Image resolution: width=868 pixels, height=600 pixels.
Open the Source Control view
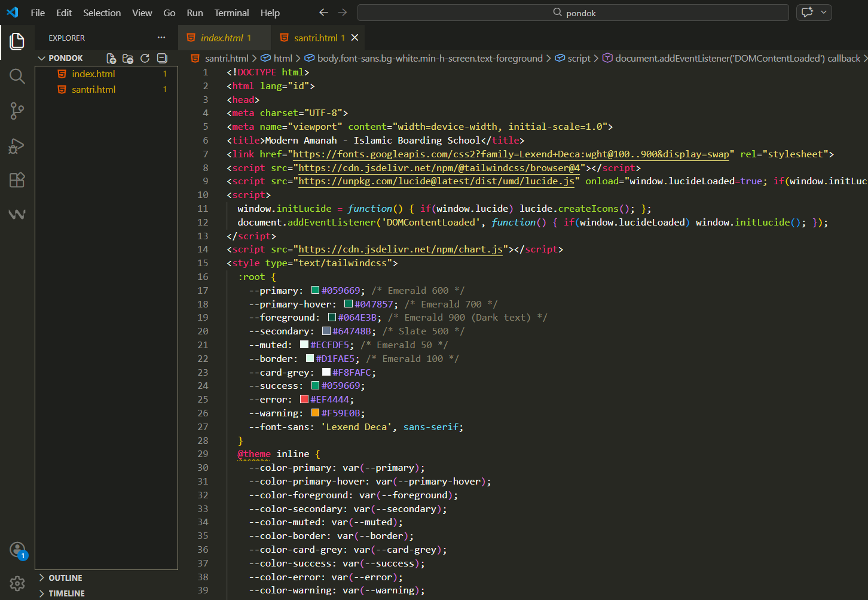click(17, 111)
